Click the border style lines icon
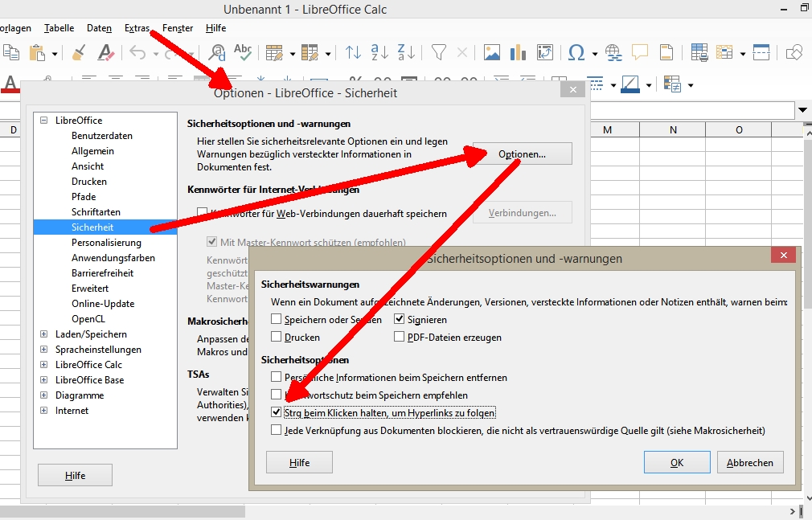 point(596,84)
